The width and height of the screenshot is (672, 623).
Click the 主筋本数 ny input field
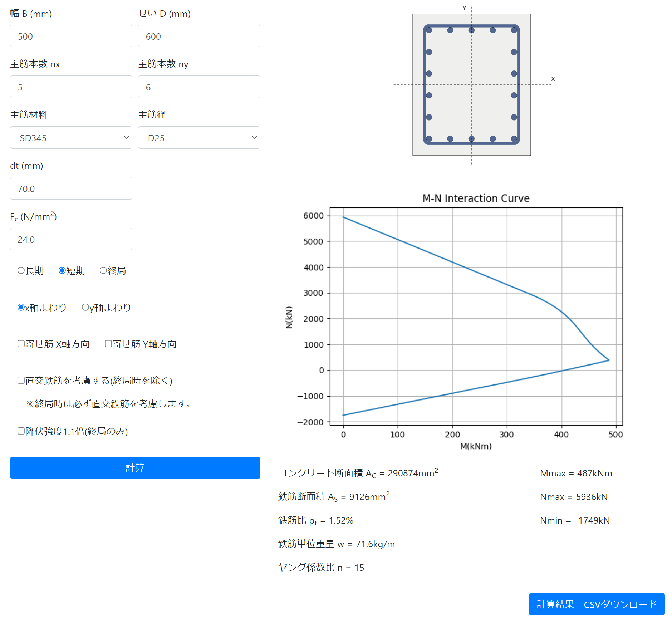pyautogui.click(x=199, y=87)
